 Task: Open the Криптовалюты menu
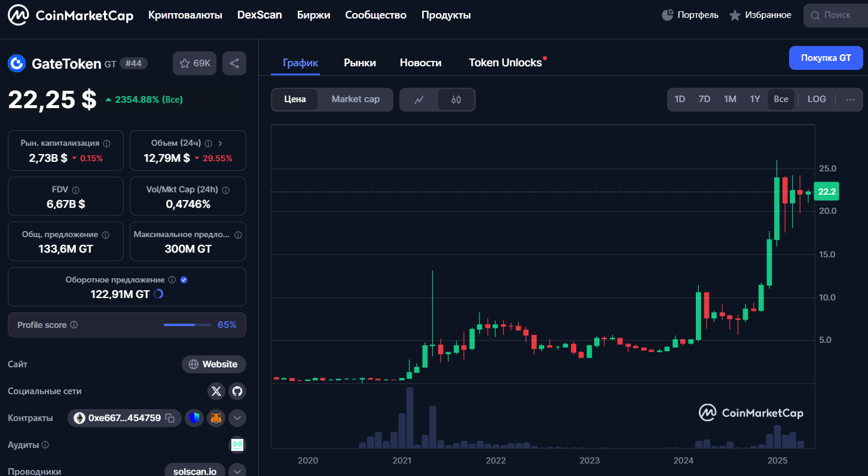click(185, 15)
